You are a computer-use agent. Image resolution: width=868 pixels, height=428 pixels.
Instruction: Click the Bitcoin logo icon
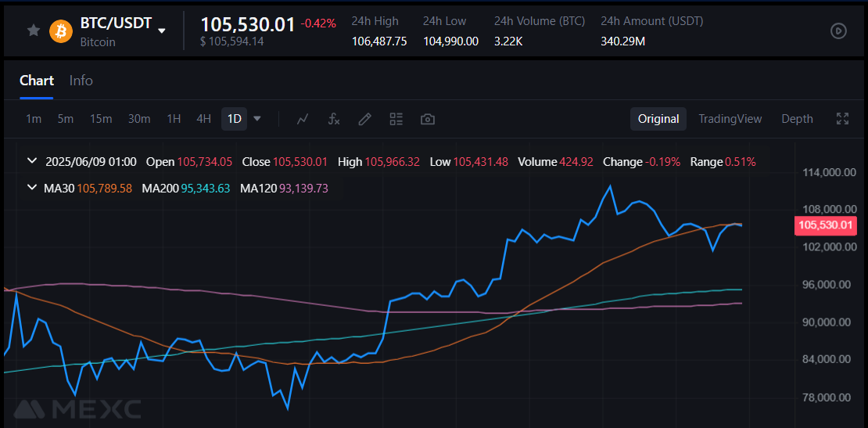tap(61, 31)
